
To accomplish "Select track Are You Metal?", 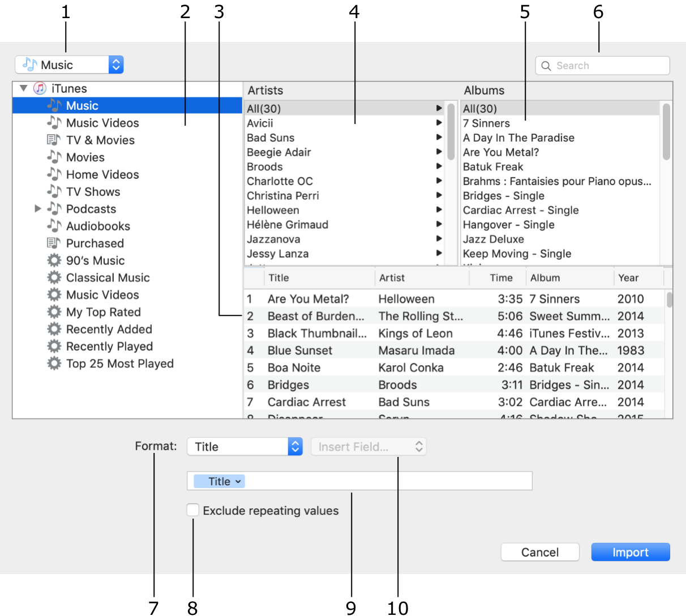I will [455, 298].
